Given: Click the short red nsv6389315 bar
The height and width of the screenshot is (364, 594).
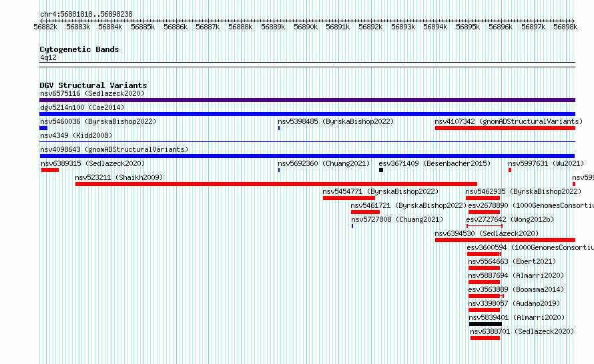Looking at the screenshot, I should coord(50,170).
